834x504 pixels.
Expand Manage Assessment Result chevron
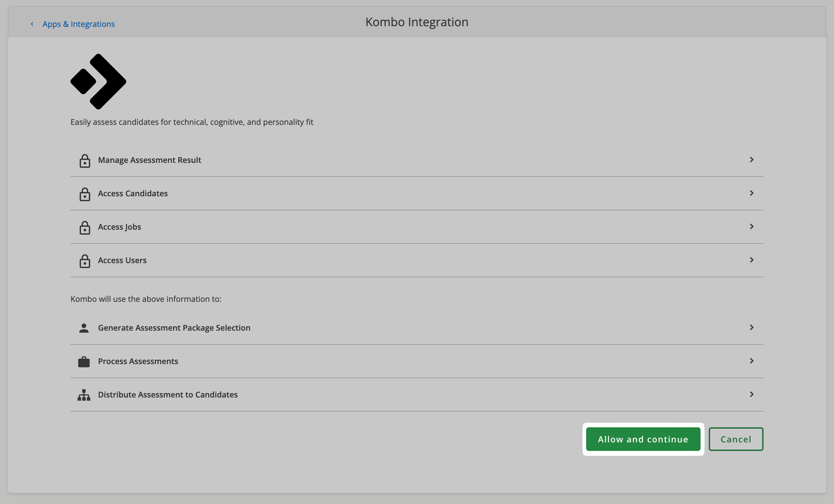pyautogui.click(x=751, y=160)
